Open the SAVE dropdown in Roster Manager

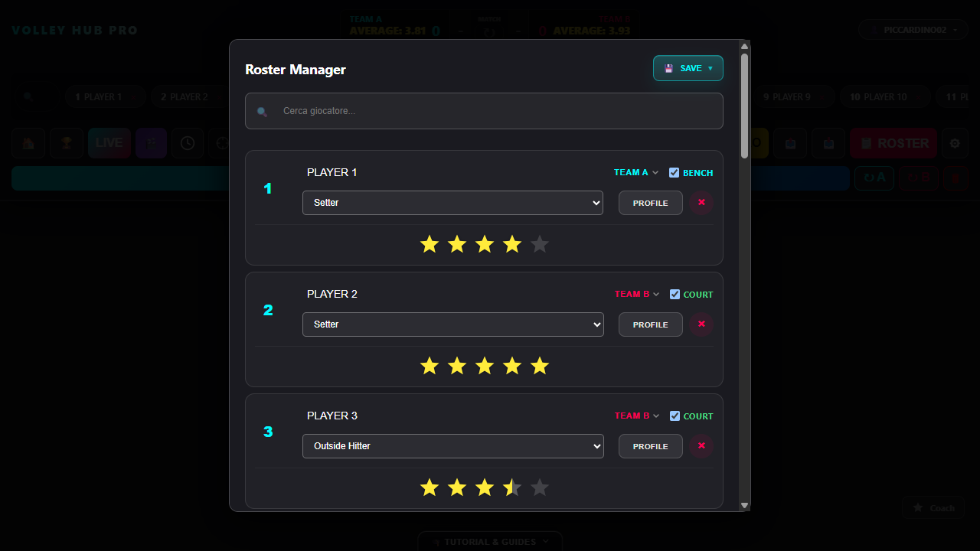click(688, 68)
